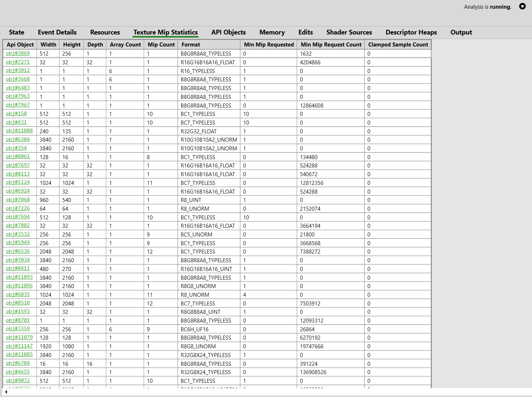Sort by Min Mip Requested column
The image size is (532, 397).
point(269,45)
